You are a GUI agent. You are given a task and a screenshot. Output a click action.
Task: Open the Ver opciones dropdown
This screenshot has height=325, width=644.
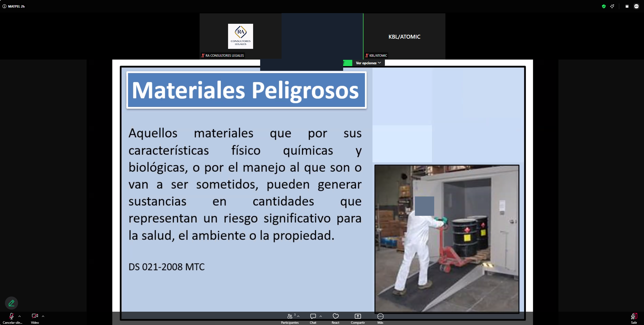pyautogui.click(x=368, y=63)
